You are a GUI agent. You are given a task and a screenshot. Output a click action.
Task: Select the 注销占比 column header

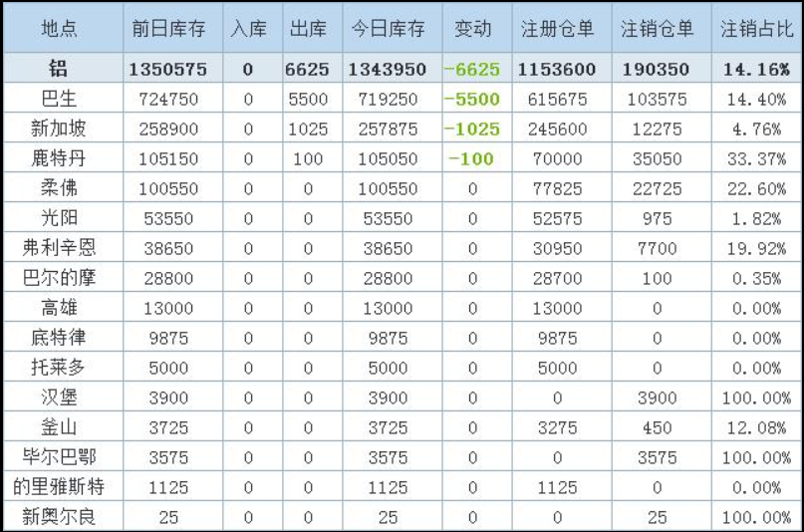(x=756, y=29)
